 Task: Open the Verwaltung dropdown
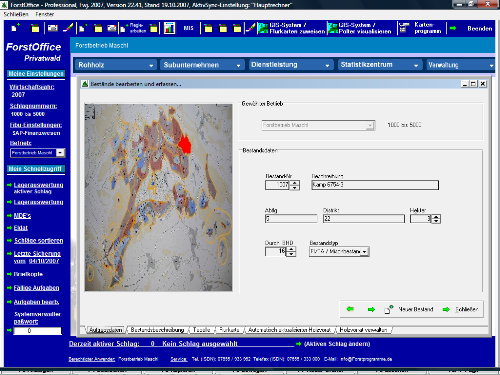[x=460, y=65]
